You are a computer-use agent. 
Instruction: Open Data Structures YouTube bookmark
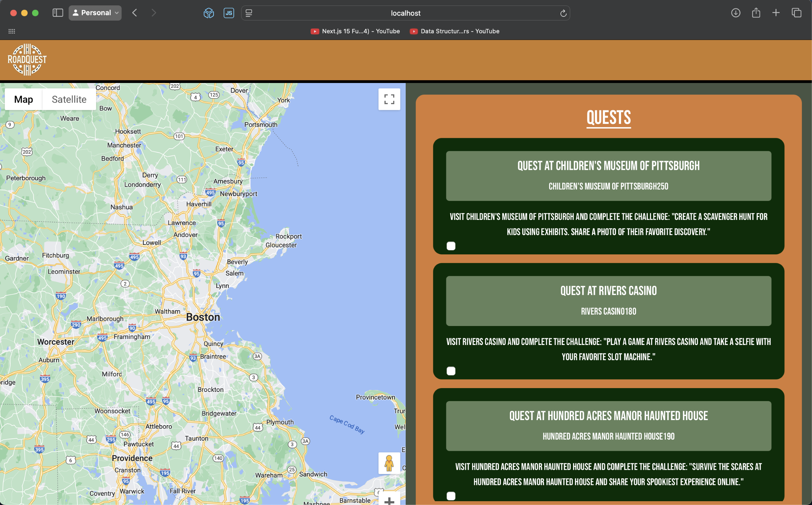click(x=455, y=31)
